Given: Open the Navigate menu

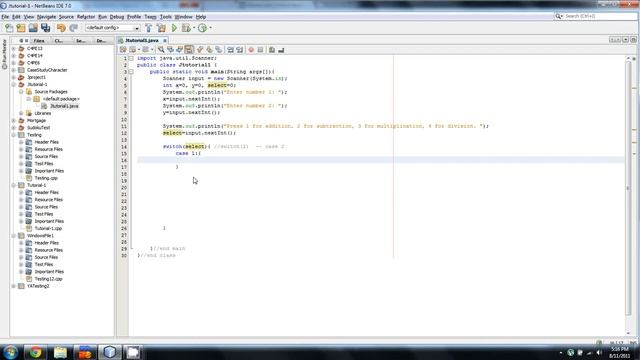Looking at the screenshot, I should (x=46, y=17).
